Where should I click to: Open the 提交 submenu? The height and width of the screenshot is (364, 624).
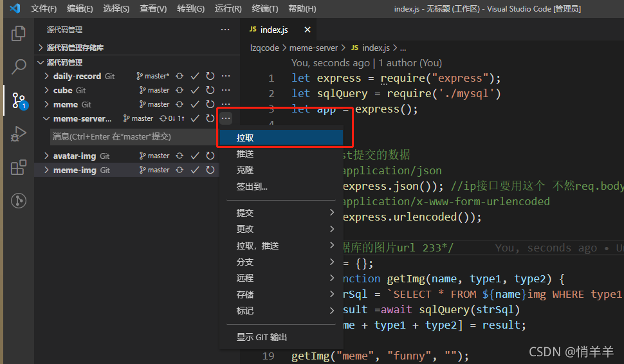281,213
